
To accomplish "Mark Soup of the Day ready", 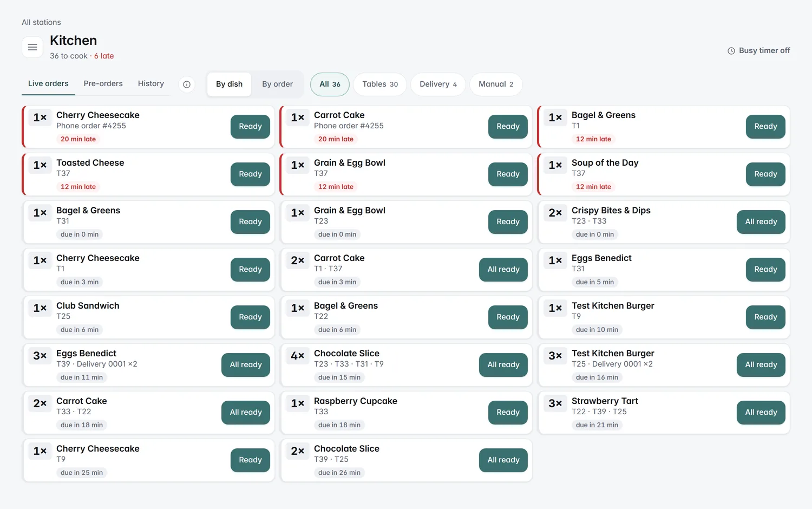I will coord(765,174).
